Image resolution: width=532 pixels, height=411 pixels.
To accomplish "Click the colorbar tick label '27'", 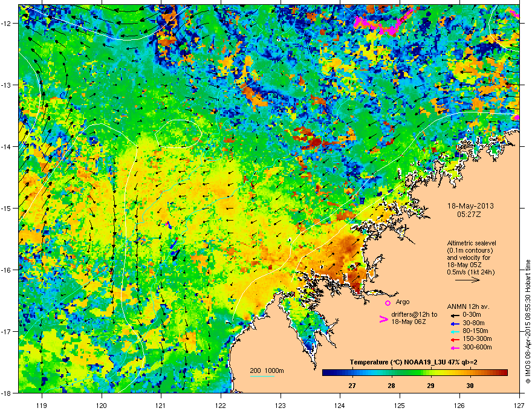I will coord(352,386).
